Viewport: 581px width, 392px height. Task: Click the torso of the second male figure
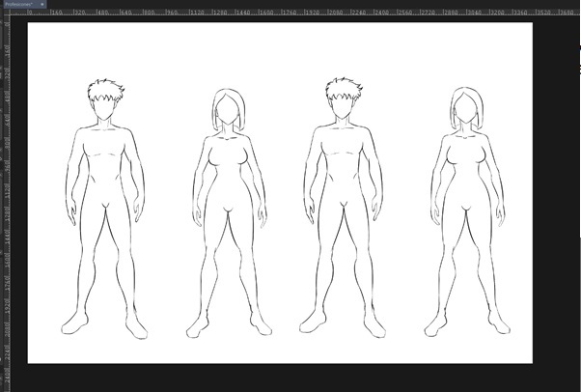[x=342, y=164]
